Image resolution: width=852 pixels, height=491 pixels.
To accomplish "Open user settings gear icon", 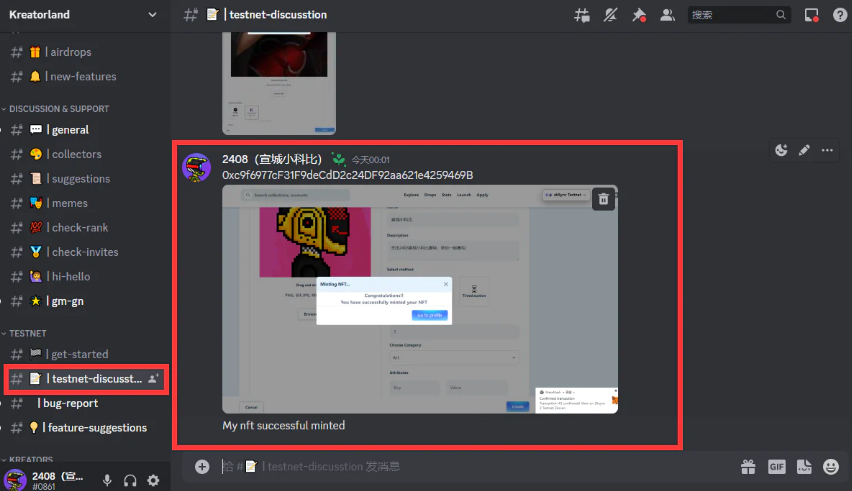I will tap(153, 480).
